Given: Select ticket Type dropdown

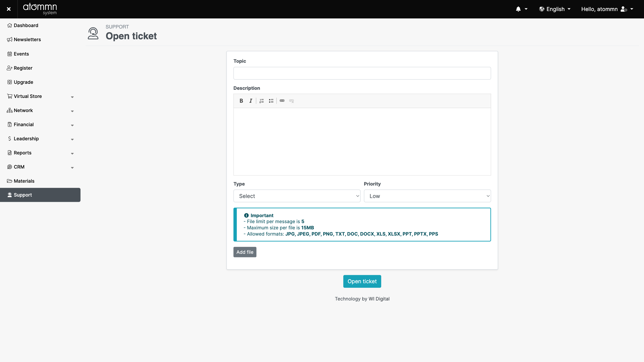Looking at the screenshot, I should pyautogui.click(x=297, y=196).
